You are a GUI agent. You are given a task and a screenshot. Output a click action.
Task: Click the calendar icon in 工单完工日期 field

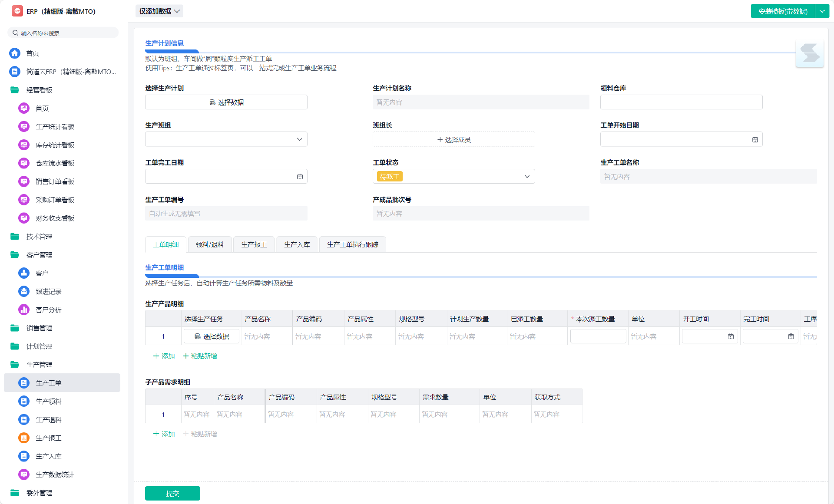click(x=300, y=176)
